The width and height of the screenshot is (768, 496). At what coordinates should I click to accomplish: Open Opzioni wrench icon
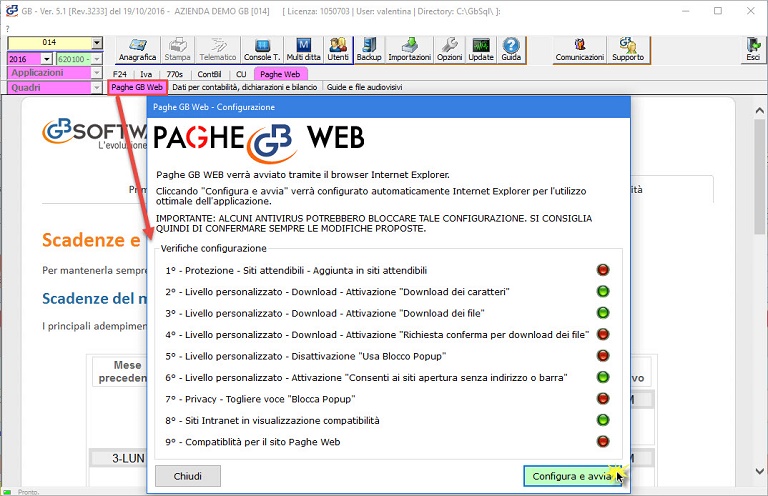(450, 49)
